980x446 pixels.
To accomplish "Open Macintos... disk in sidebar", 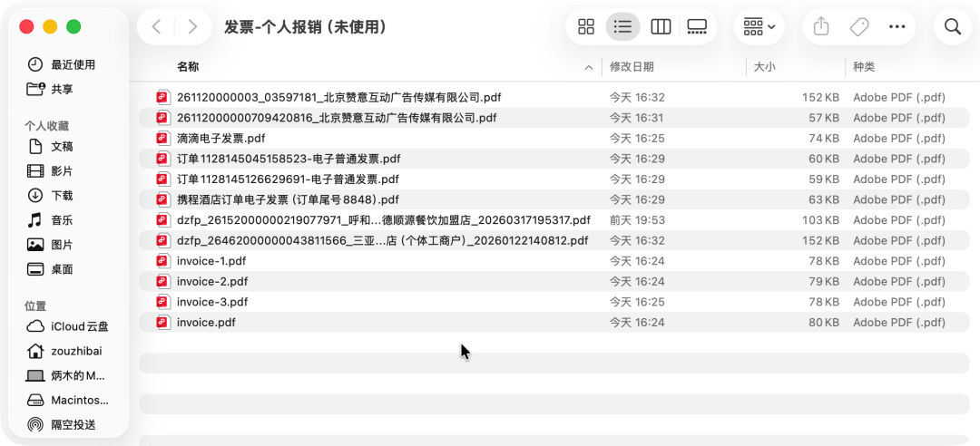I will click(x=69, y=400).
